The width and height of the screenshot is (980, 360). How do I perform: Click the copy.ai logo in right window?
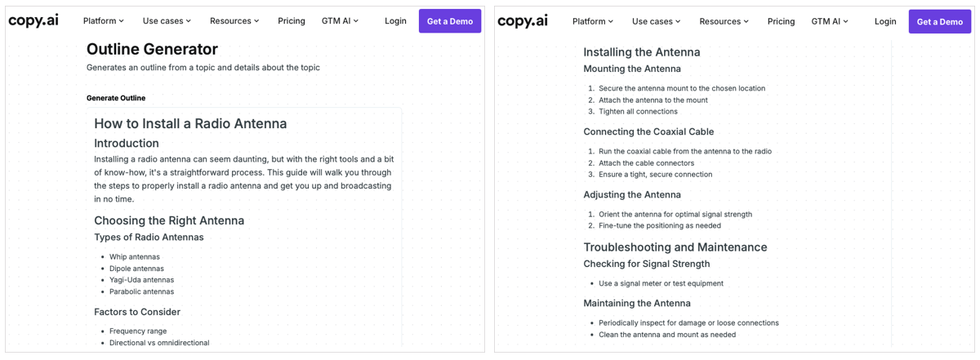(523, 20)
